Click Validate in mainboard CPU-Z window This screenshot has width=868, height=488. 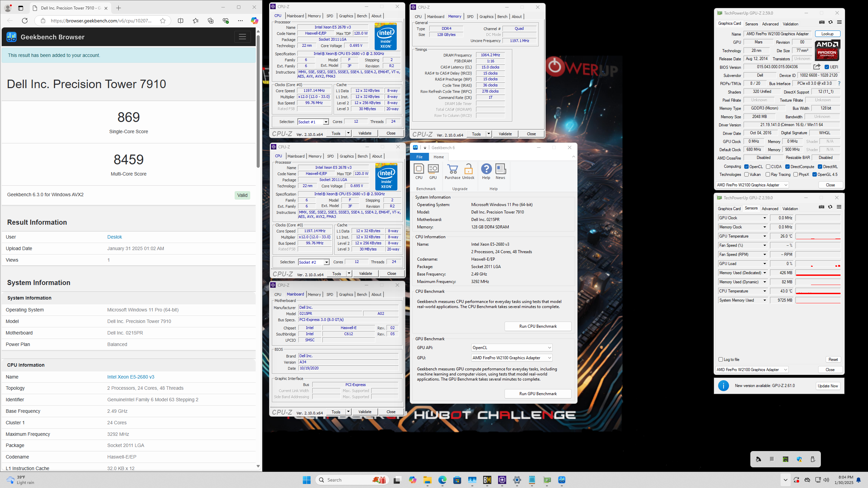(x=365, y=412)
